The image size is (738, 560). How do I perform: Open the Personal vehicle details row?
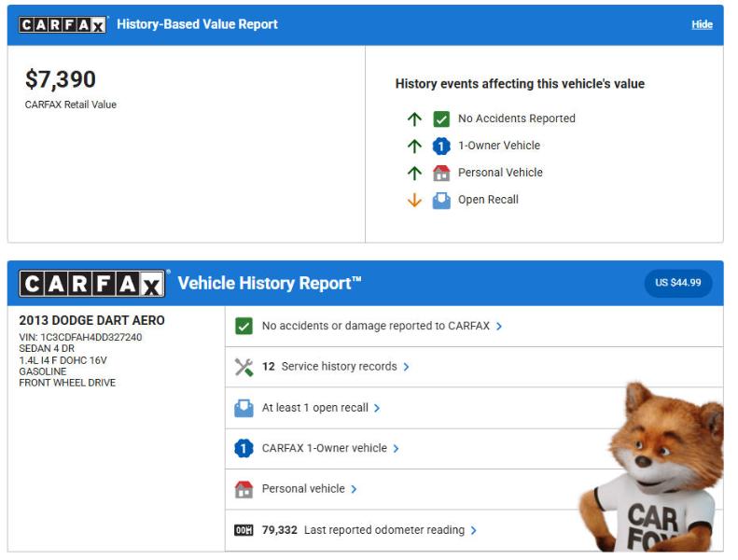click(303, 489)
